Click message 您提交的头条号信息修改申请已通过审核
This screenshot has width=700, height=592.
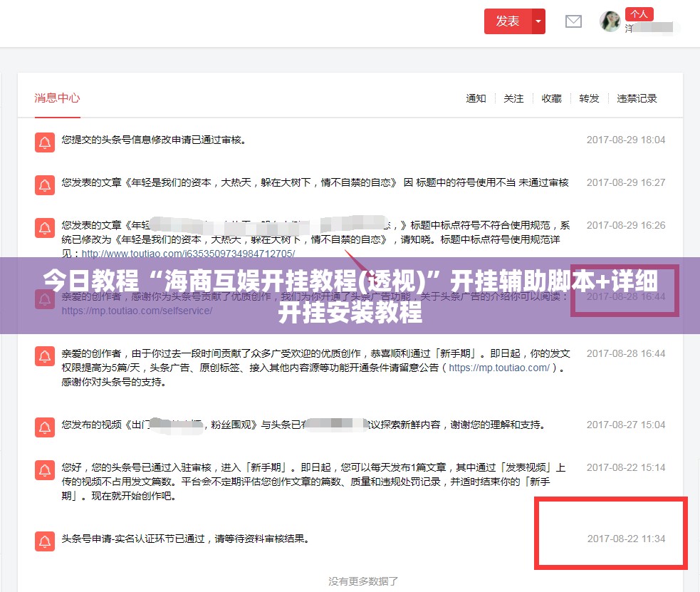[154, 140]
